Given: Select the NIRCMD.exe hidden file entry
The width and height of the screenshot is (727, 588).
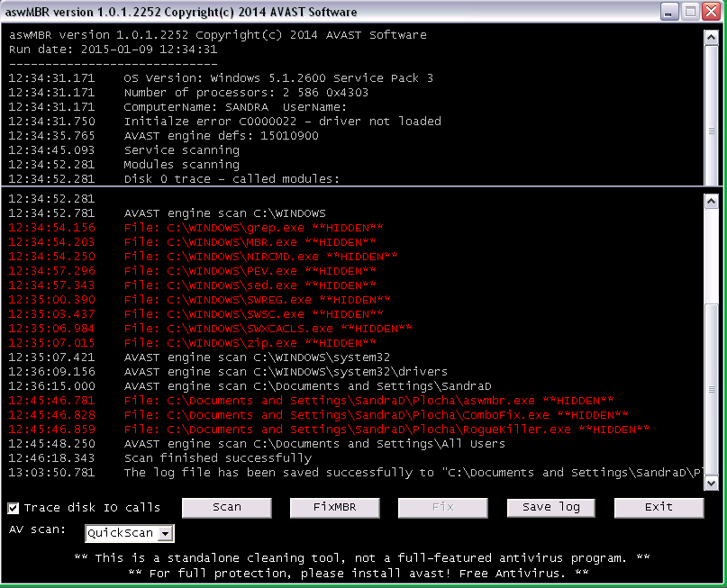Looking at the screenshot, I should tap(203, 257).
